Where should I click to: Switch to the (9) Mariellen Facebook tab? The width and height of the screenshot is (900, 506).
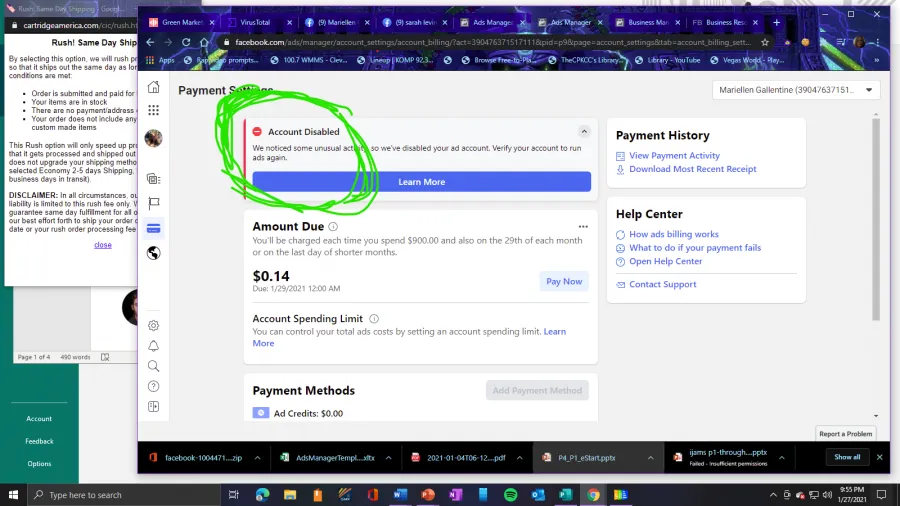pos(336,22)
